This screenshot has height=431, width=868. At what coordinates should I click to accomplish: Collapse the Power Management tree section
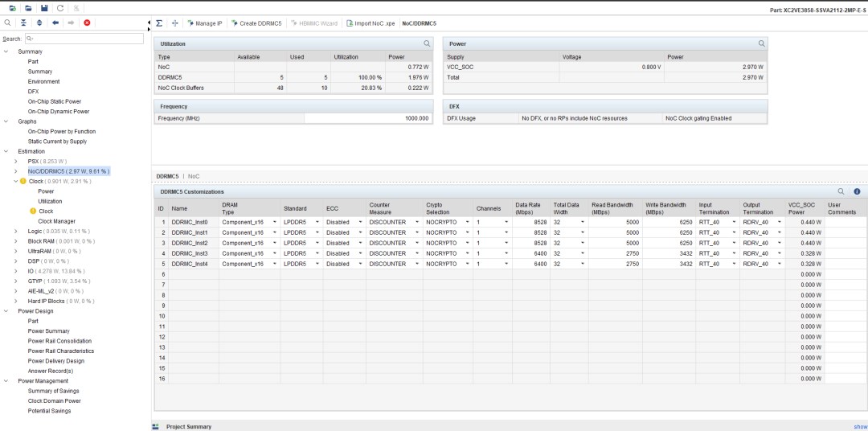(x=6, y=380)
